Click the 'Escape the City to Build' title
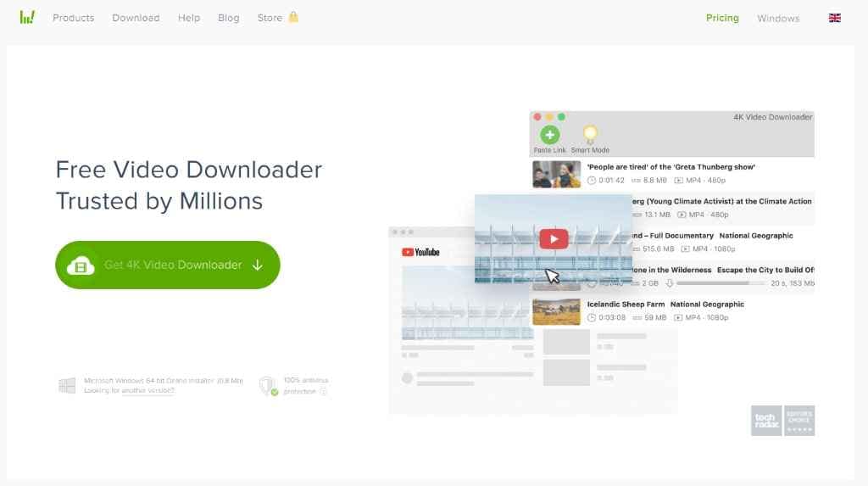868x486 pixels. coord(765,270)
